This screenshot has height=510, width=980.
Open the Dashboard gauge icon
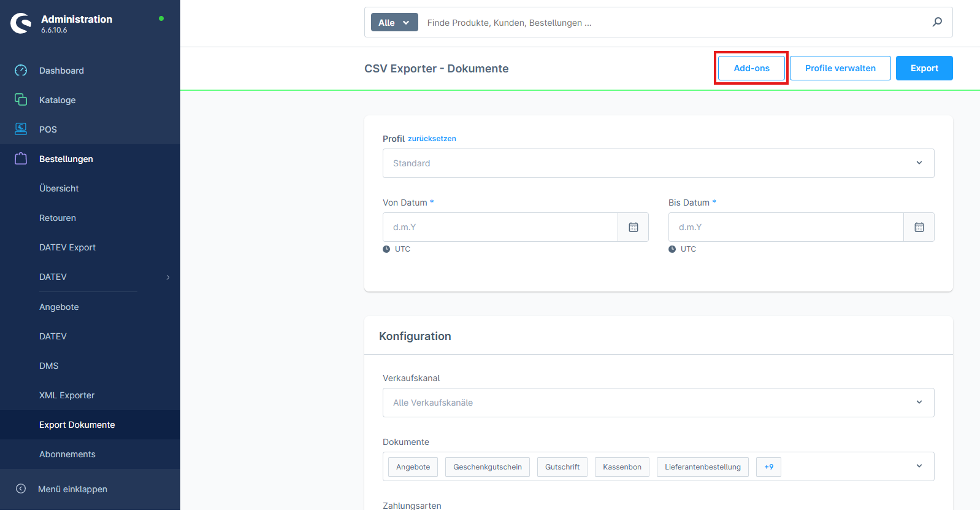pyautogui.click(x=21, y=71)
